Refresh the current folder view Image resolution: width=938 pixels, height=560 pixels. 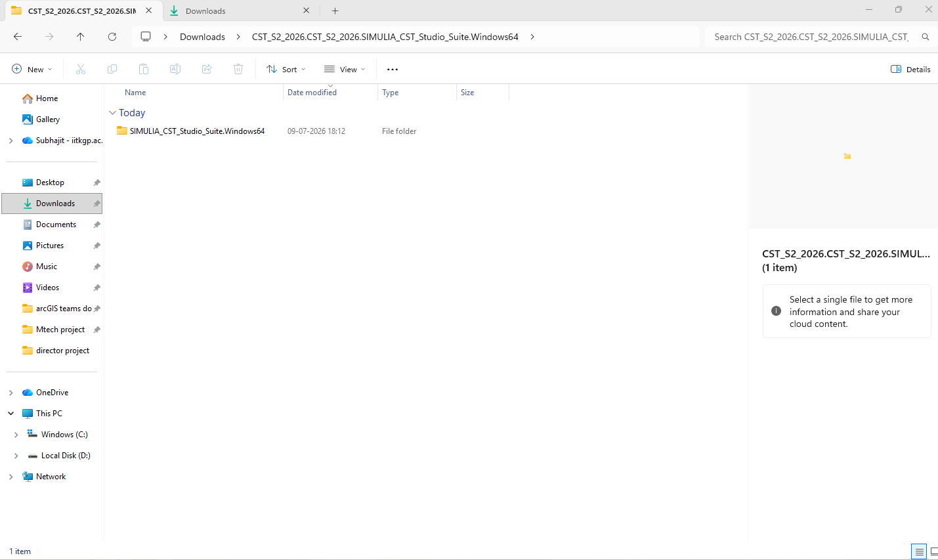[x=112, y=37]
